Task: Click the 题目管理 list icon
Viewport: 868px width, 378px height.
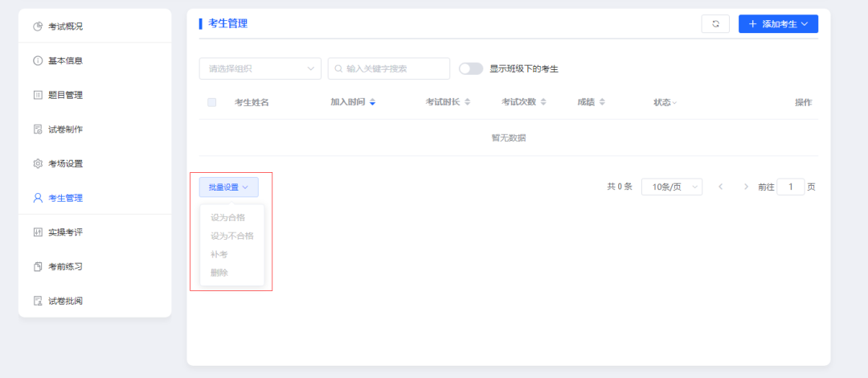Action: tap(38, 95)
